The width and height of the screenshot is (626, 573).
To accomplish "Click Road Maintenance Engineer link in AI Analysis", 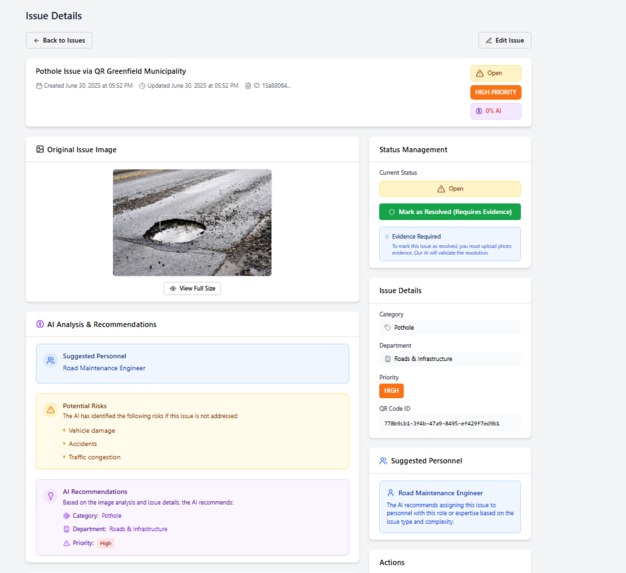I will 104,368.
